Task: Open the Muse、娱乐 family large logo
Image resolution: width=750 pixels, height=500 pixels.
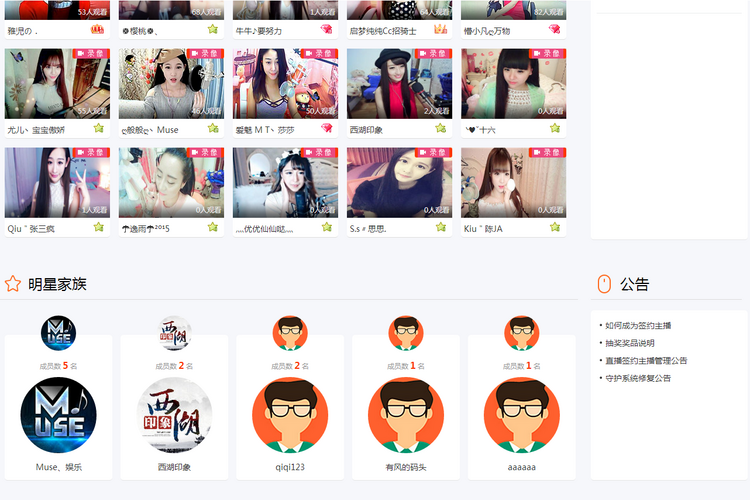Action: [58, 415]
